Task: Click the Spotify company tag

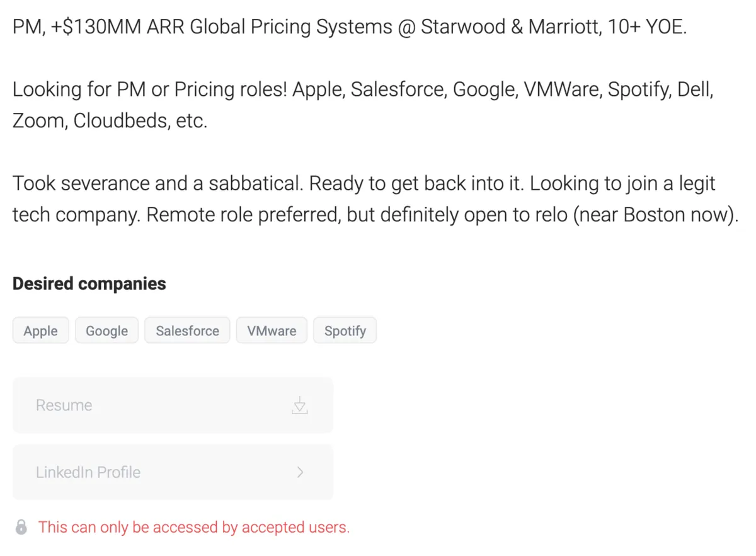Action: point(345,331)
